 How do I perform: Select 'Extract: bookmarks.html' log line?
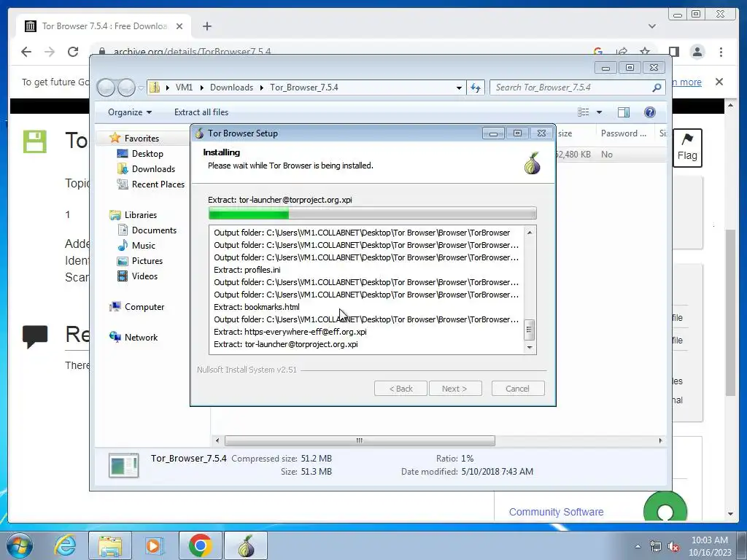coord(256,307)
